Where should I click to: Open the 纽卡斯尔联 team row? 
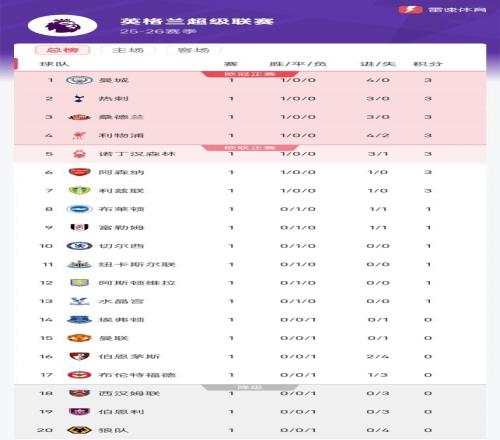coord(250,264)
